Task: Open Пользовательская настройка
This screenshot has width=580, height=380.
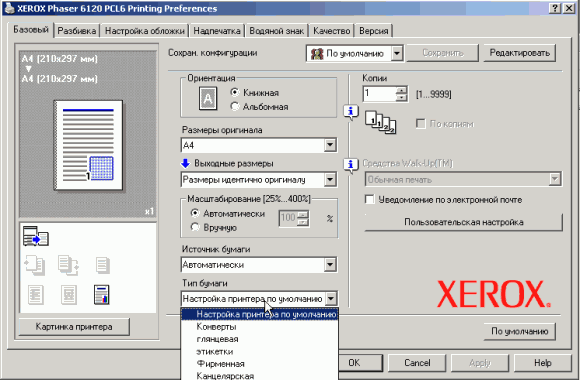Action: click(463, 222)
